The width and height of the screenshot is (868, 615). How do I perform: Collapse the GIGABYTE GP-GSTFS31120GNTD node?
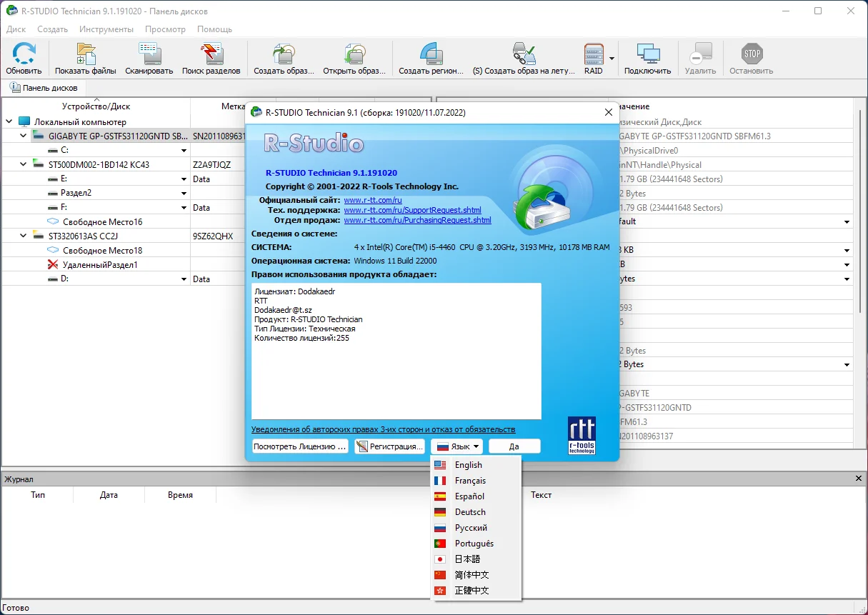[23, 136]
